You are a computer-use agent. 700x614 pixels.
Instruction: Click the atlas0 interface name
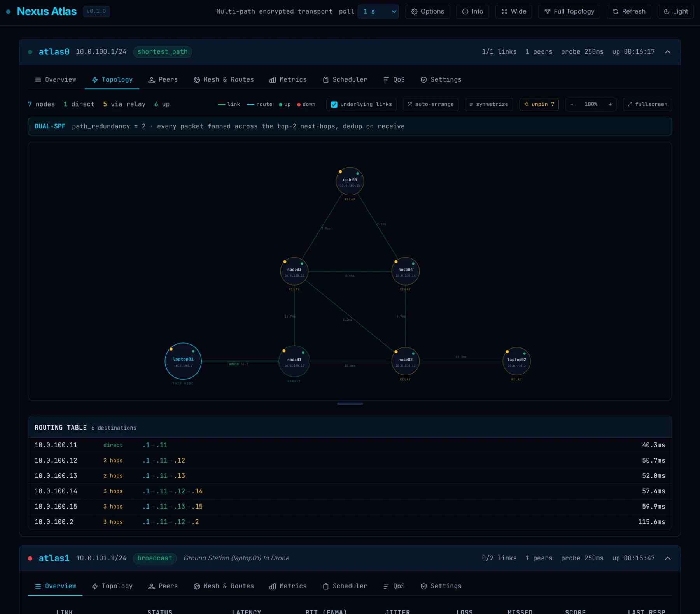coord(54,52)
